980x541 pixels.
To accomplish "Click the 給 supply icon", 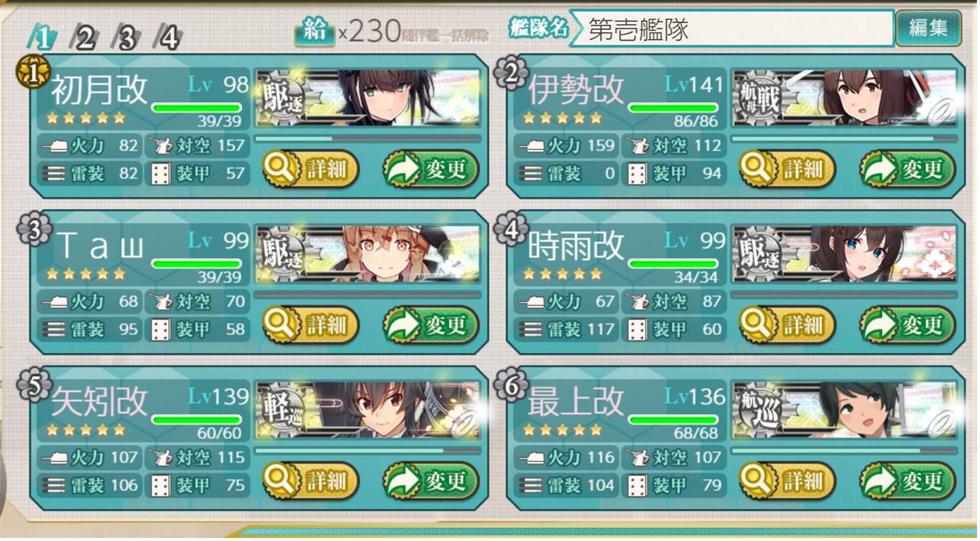I will coord(314,31).
